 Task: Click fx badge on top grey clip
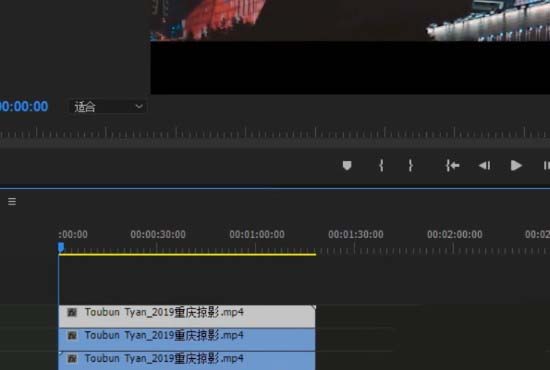[x=72, y=312]
